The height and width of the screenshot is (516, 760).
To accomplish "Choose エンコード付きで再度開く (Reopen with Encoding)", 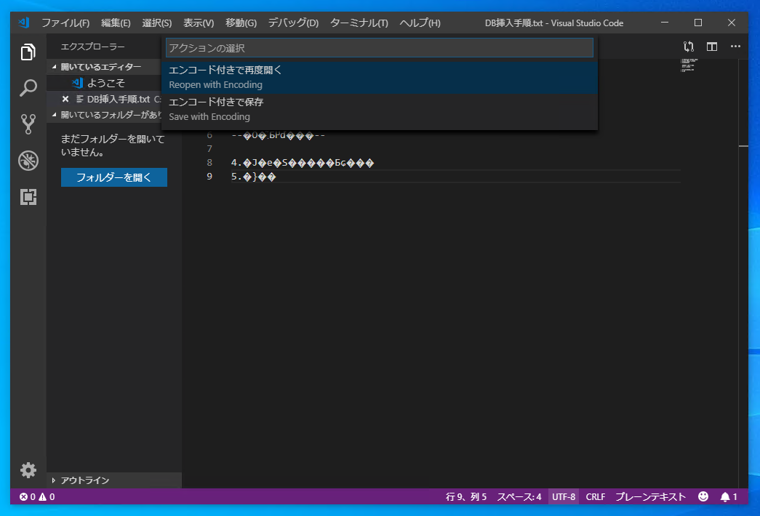I will pyautogui.click(x=380, y=78).
